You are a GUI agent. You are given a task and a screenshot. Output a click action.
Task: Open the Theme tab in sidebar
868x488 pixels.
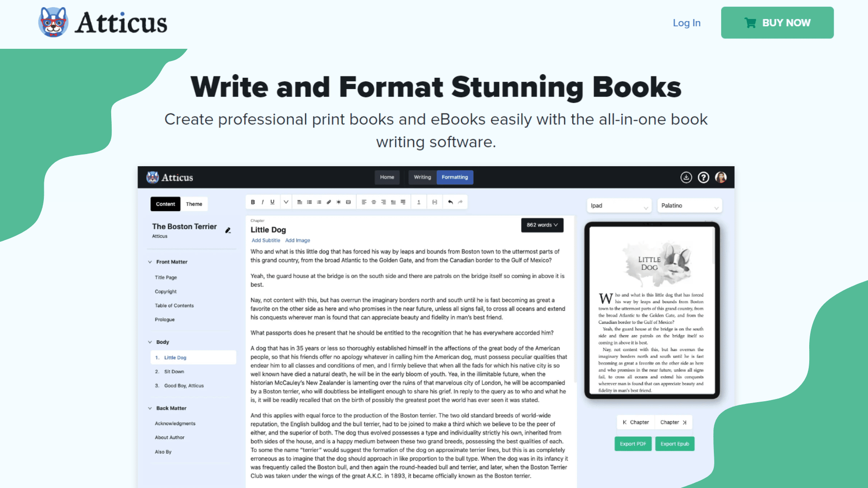pos(194,204)
